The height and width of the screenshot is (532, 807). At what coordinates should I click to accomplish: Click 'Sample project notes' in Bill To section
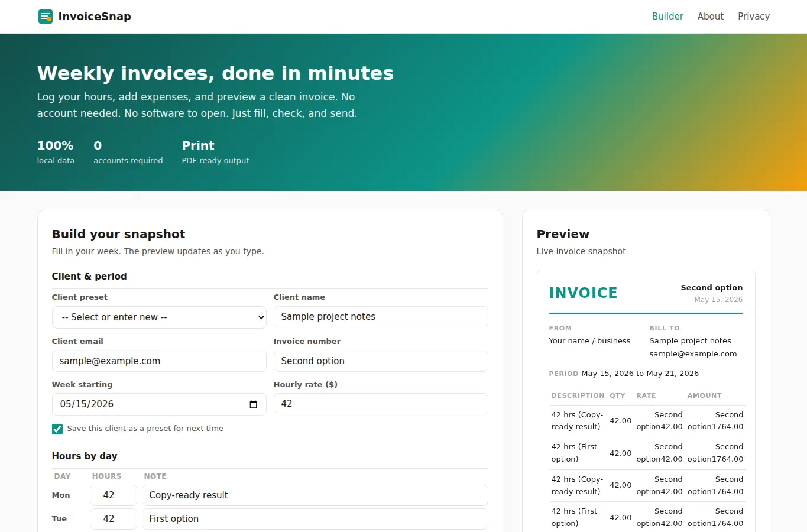click(x=690, y=341)
